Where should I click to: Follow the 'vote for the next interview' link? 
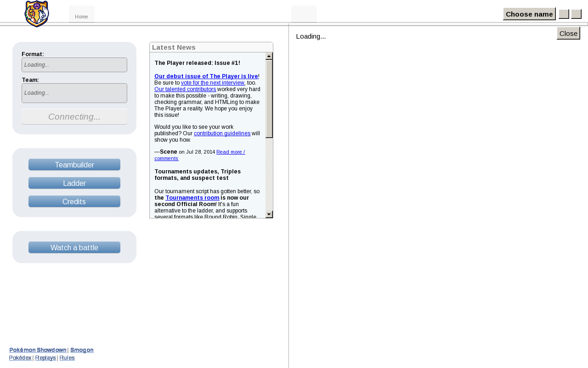point(213,83)
